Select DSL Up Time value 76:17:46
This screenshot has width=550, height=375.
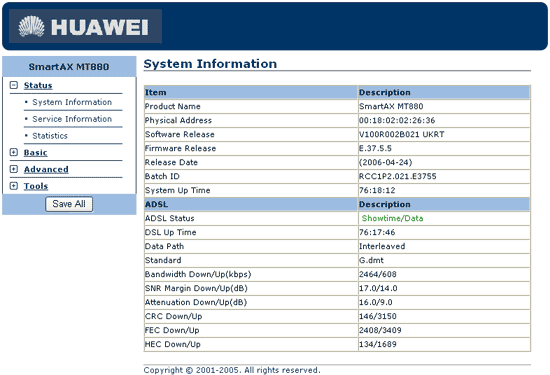377,232
